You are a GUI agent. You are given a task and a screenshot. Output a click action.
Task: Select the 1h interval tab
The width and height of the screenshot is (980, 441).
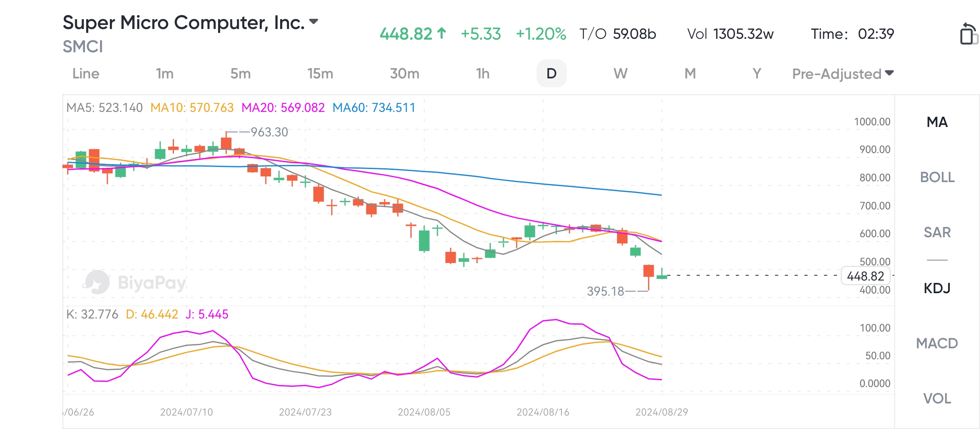coord(483,73)
